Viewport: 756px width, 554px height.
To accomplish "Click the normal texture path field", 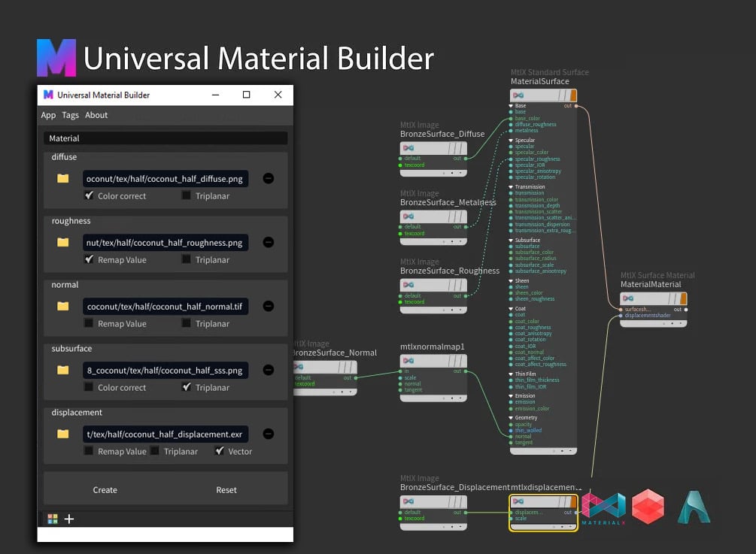I will tap(165, 307).
